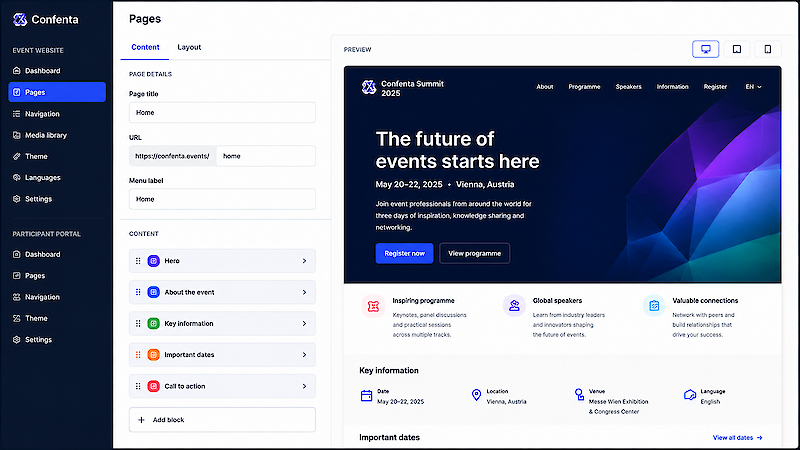Click drag handle of Important dates block
This screenshot has height=450, width=800.
tap(138, 355)
